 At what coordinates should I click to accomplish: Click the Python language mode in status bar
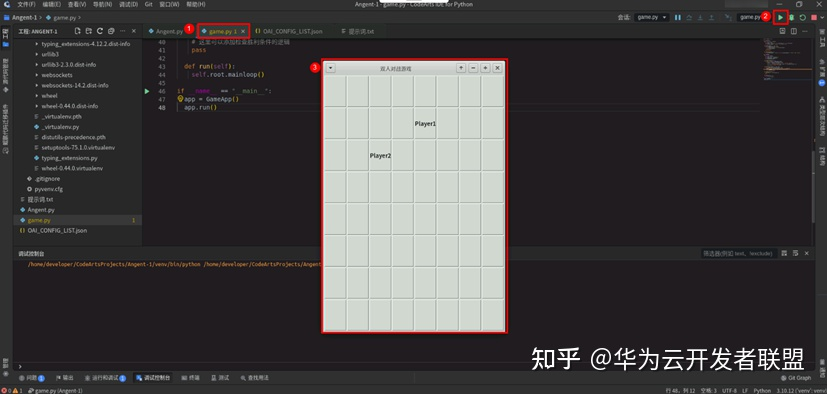762,391
